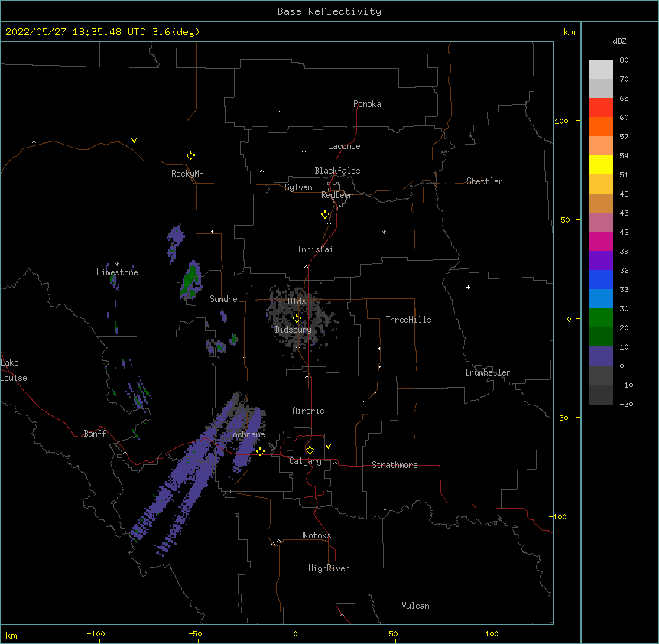
Task: Click the dBZ legend heading
Action: 619,41
